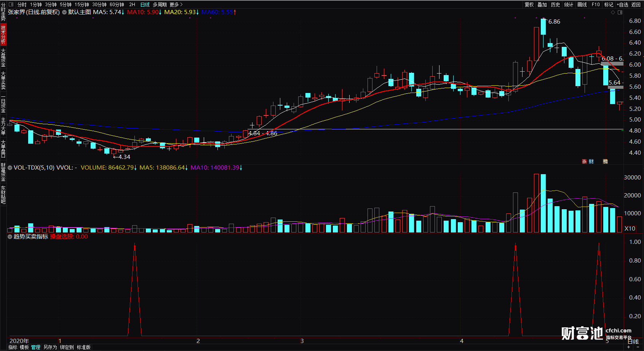
Task: Click the 日线 label at bottom right
Action: tap(633, 341)
